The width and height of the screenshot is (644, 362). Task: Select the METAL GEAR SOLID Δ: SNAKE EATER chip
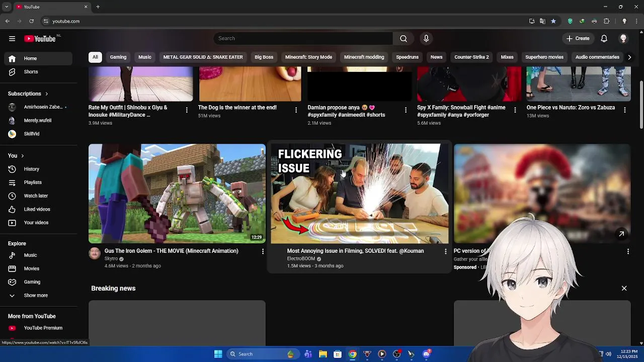click(x=203, y=57)
